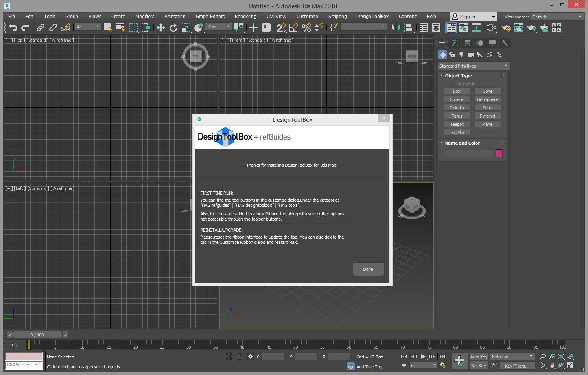Select the Lights category icon
Screen dimensions: 588x375
pos(461,55)
